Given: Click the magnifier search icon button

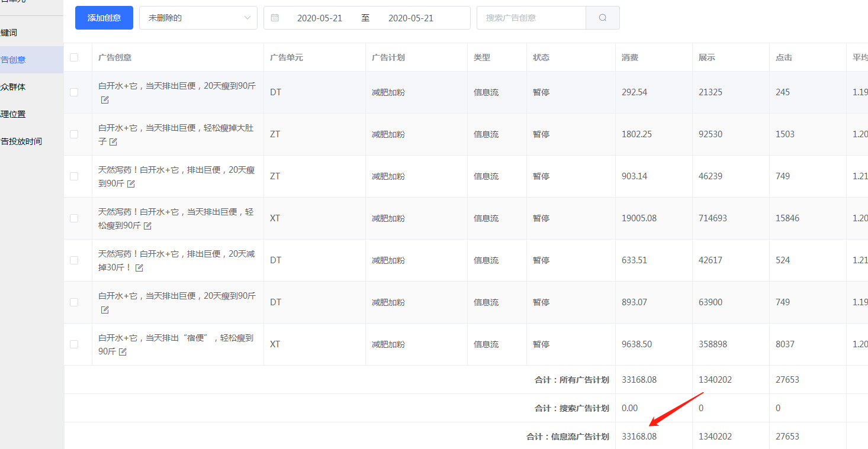Looking at the screenshot, I should coord(602,18).
